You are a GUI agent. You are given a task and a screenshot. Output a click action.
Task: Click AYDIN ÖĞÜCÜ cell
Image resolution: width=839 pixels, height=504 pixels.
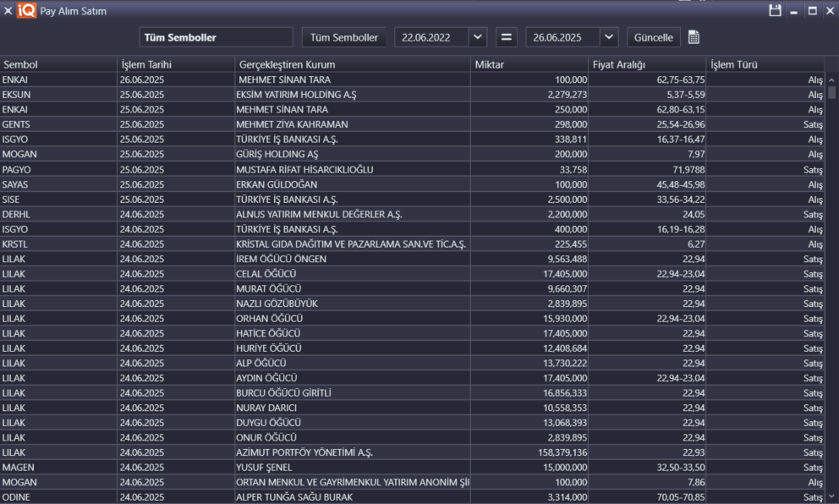pos(353,378)
